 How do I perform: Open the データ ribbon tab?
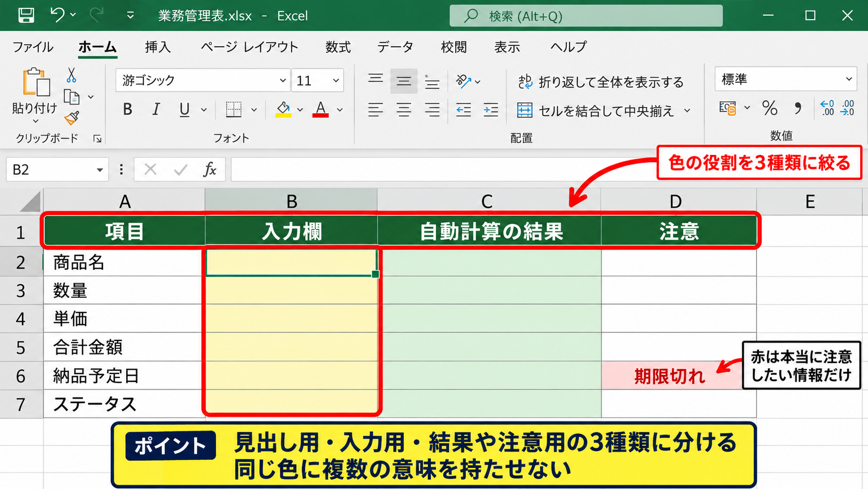(395, 47)
